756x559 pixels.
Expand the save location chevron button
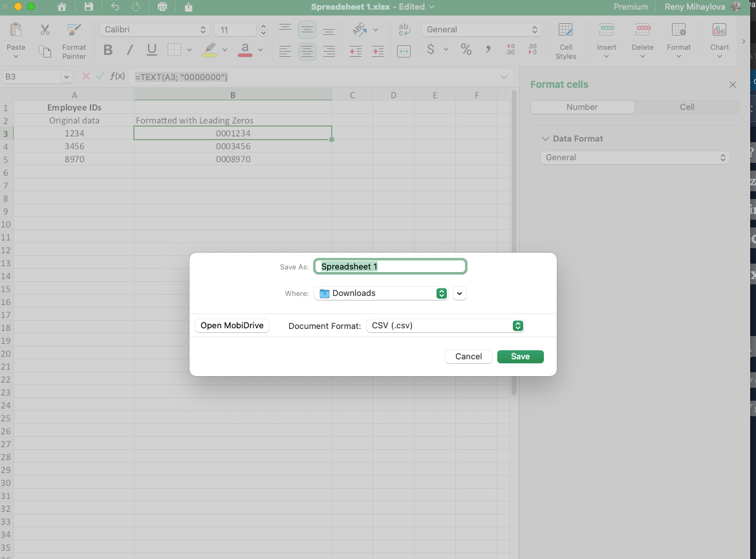tap(459, 293)
